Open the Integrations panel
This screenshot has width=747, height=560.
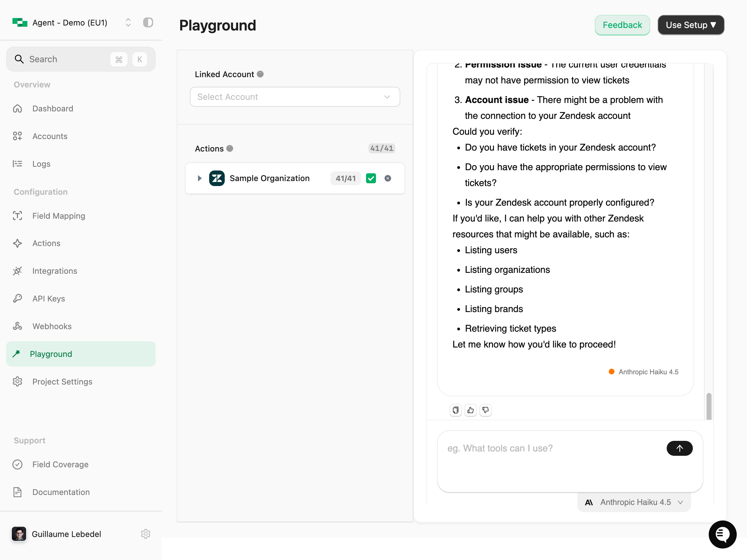click(x=54, y=271)
